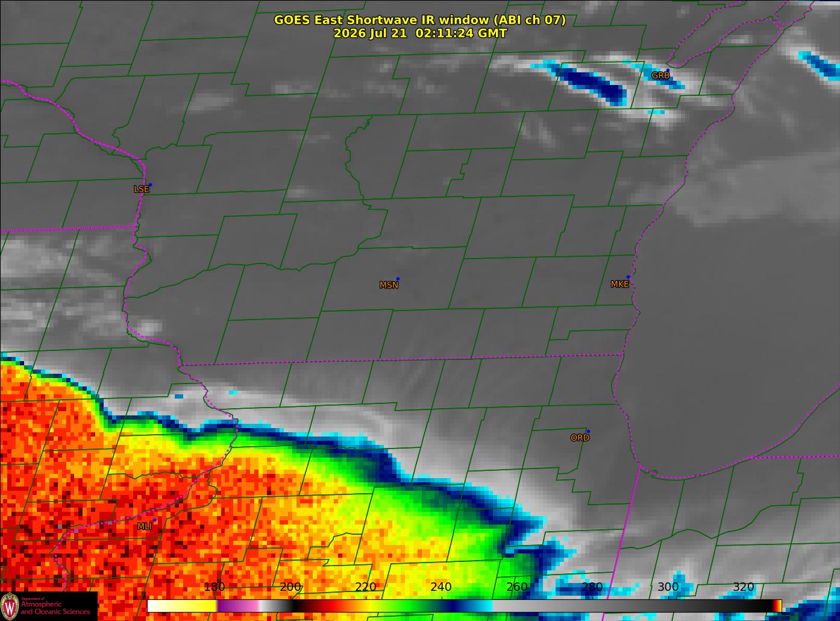The image size is (840, 621).
Task: Click the 280 temperature label
Action: coord(592,587)
